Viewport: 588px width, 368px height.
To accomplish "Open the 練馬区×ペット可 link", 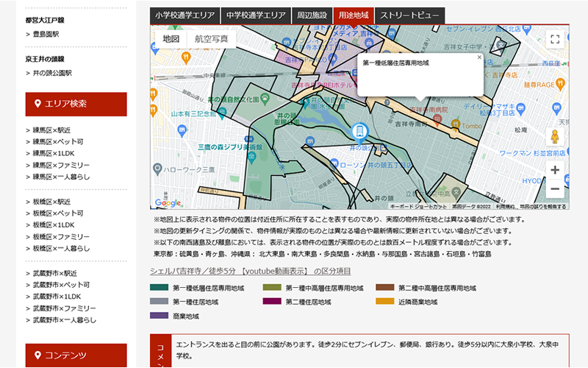I will click(58, 141).
